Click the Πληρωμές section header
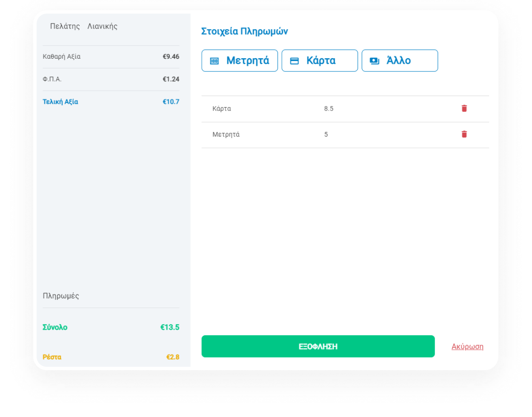This screenshot has width=532, height=417. pos(61,296)
